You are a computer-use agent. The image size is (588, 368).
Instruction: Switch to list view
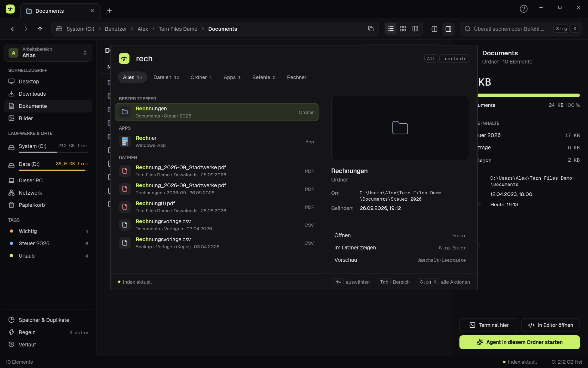click(x=391, y=29)
